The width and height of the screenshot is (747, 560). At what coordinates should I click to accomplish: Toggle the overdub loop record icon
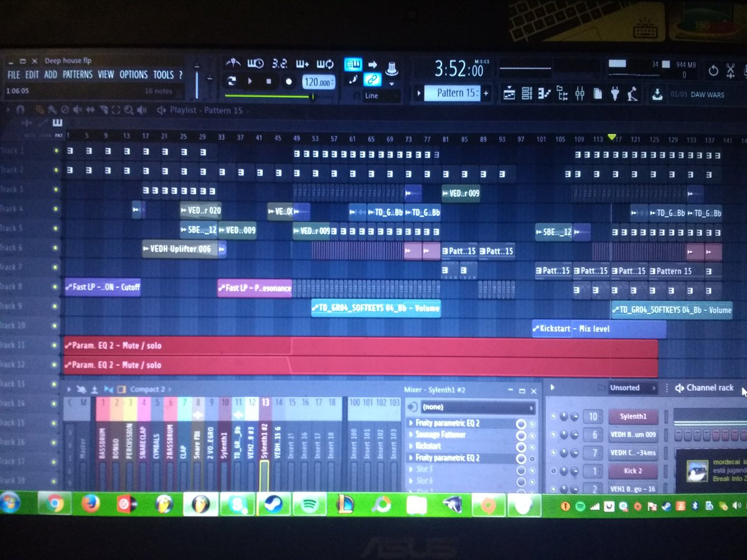click(326, 63)
